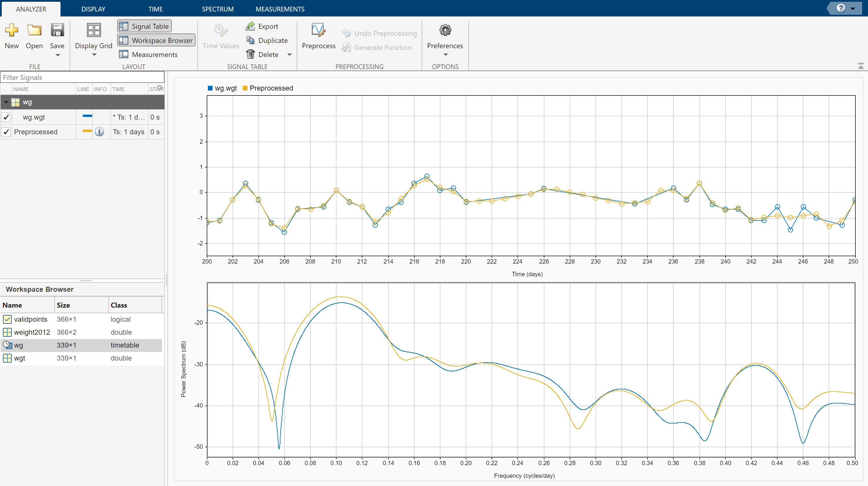Uncheck the Preprocessed signal checkbox

click(6, 132)
